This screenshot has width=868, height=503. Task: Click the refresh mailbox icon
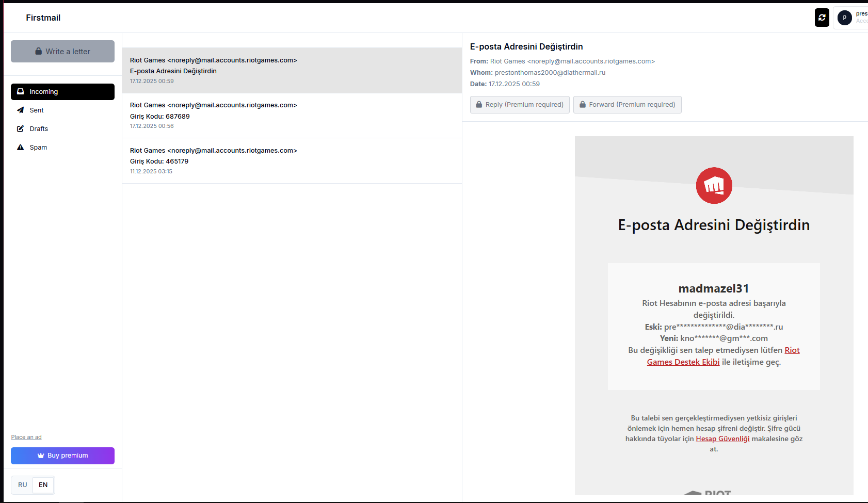(x=822, y=18)
